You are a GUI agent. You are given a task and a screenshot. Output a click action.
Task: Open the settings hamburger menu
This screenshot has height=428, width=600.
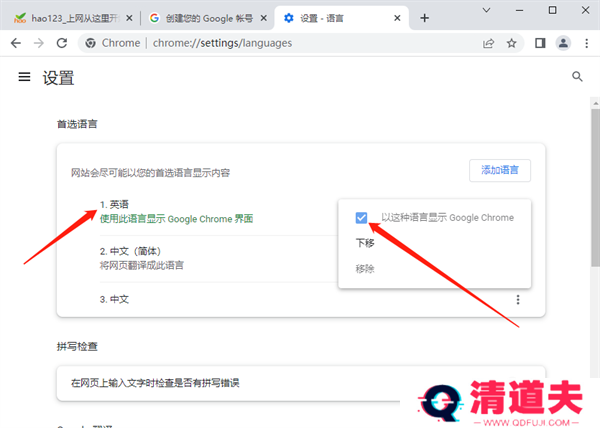pos(24,77)
